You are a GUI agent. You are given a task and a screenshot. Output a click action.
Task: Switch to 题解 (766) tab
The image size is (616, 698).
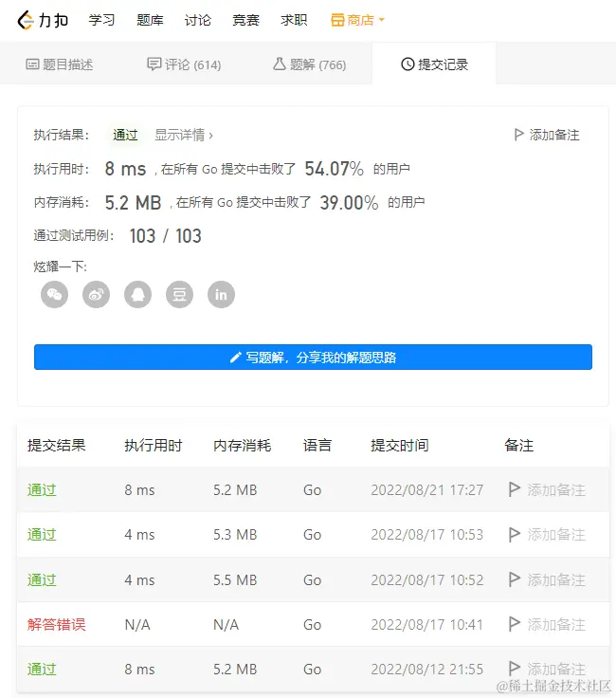click(x=310, y=65)
